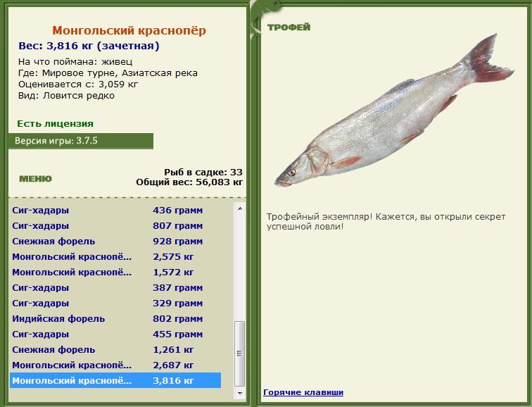Select Снежная форель 1,261 кг row
This screenshot has width=532, height=407.
115,350
